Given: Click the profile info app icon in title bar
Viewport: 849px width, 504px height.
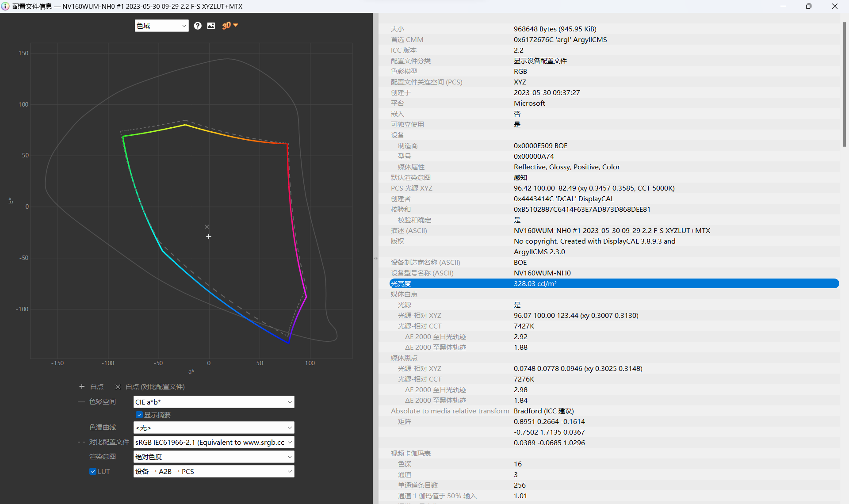Looking at the screenshot, I should tap(5, 6).
